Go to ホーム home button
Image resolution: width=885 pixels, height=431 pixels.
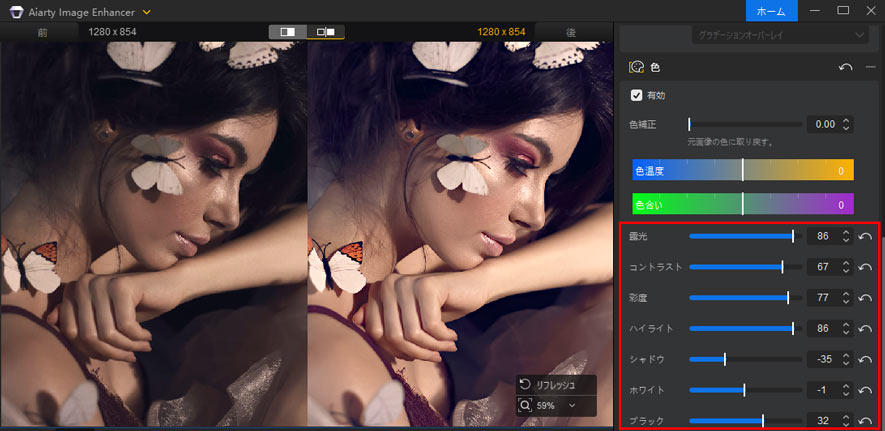click(x=772, y=11)
